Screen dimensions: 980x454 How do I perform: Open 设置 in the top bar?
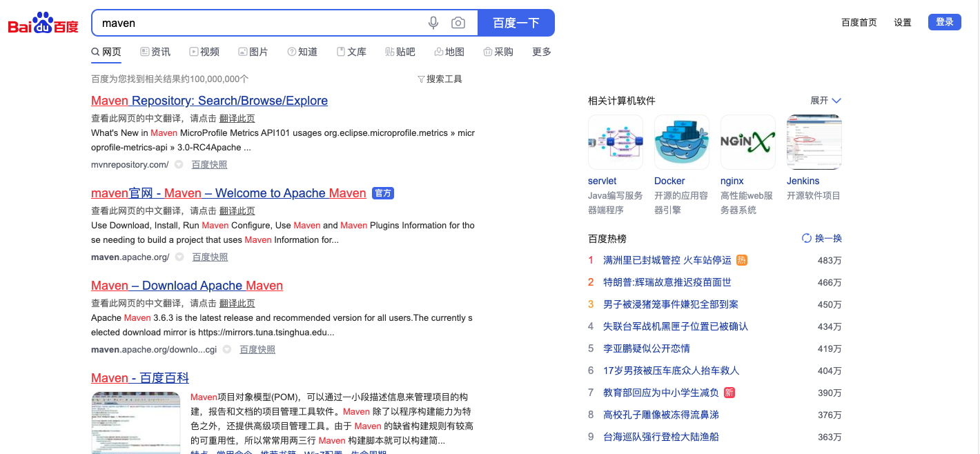pos(903,22)
